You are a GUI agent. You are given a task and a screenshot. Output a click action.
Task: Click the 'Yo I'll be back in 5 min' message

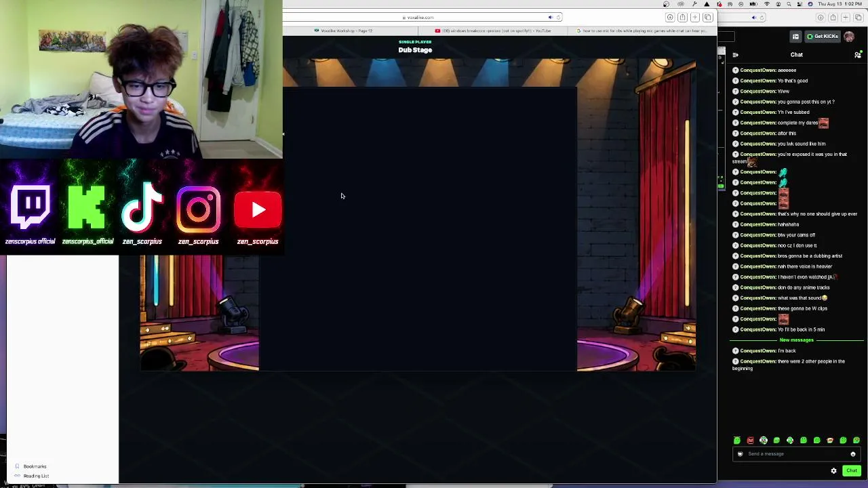(x=801, y=329)
